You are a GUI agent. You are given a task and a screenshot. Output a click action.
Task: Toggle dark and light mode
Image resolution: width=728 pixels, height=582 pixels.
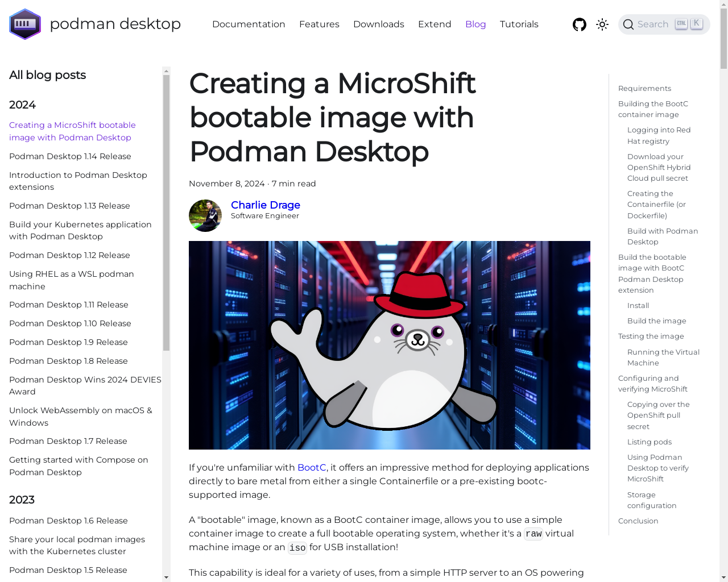602,24
